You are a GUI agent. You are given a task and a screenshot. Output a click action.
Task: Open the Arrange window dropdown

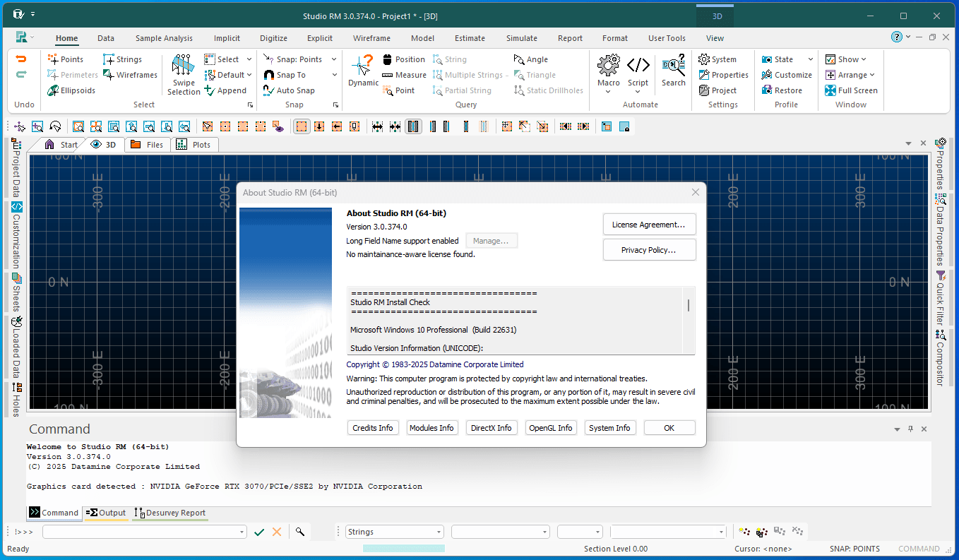click(872, 75)
